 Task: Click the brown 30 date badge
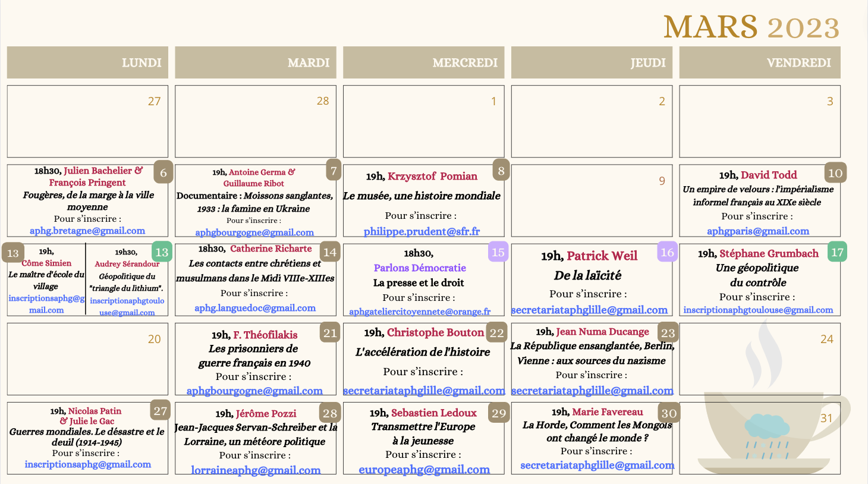coord(669,413)
